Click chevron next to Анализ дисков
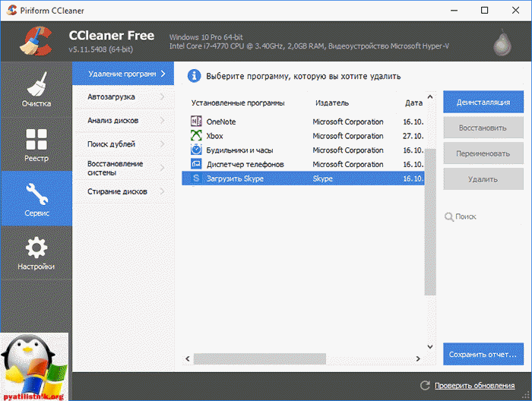Screen dimensions: 532x401 163,120
